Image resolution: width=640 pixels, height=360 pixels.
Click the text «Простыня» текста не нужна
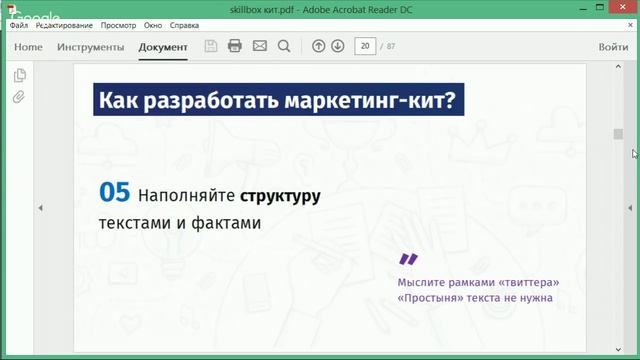(475, 298)
